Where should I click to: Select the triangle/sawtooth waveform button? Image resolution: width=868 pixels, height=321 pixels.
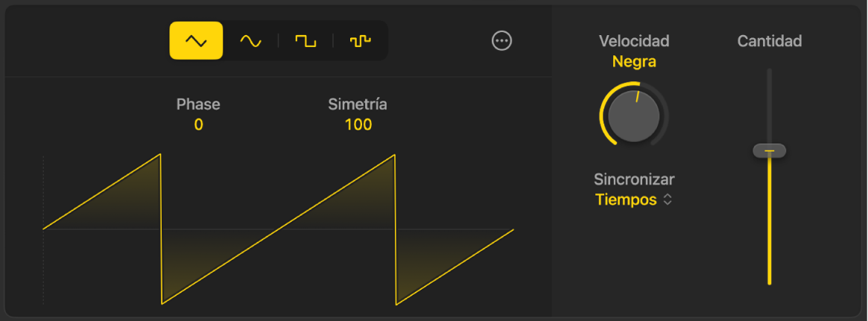(x=196, y=41)
